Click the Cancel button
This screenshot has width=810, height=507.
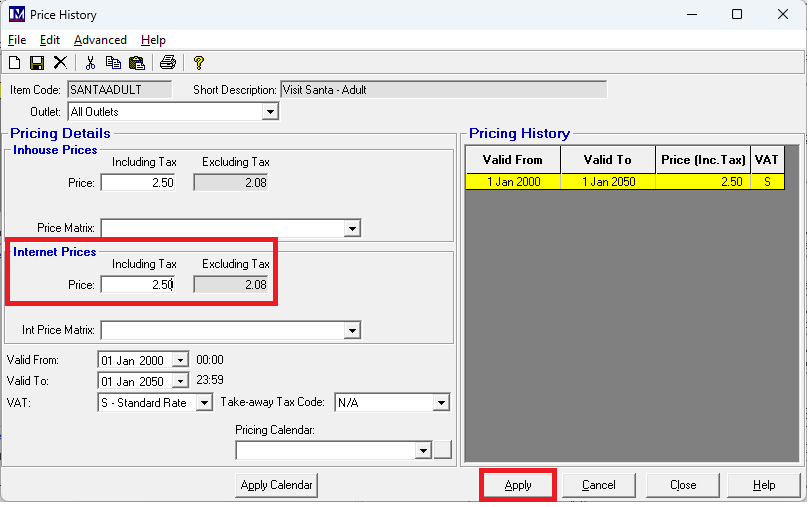click(599, 485)
